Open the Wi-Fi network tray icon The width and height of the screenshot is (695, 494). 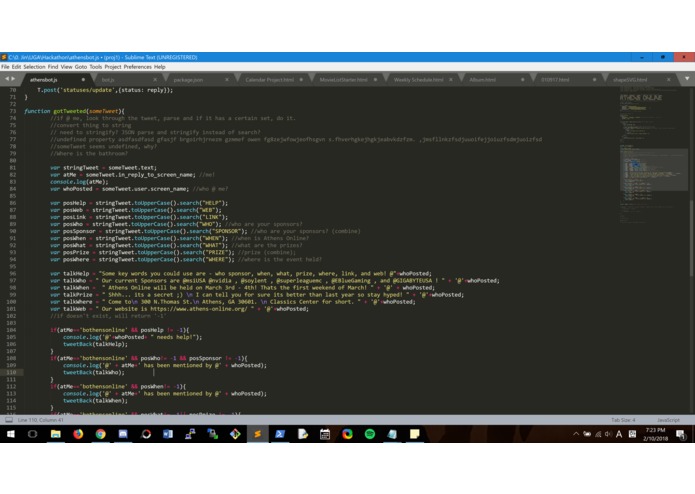point(598,434)
